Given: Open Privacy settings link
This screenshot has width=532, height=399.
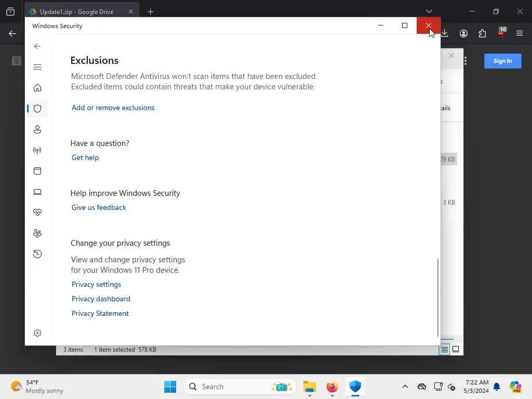Looking at the screenshot, I should coord(96,284).
